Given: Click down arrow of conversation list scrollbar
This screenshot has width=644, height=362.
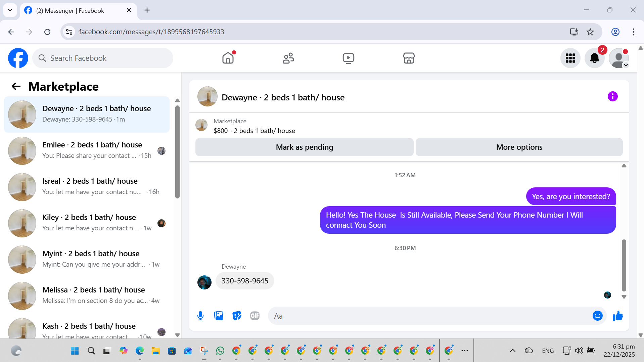Looking at the screenshot, I should pos(177,335).
